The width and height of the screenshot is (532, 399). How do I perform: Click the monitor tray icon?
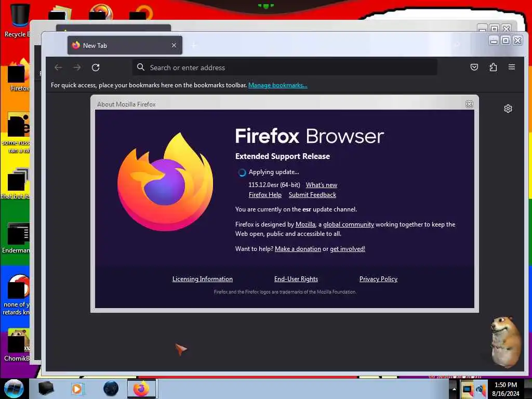(467, 389)
